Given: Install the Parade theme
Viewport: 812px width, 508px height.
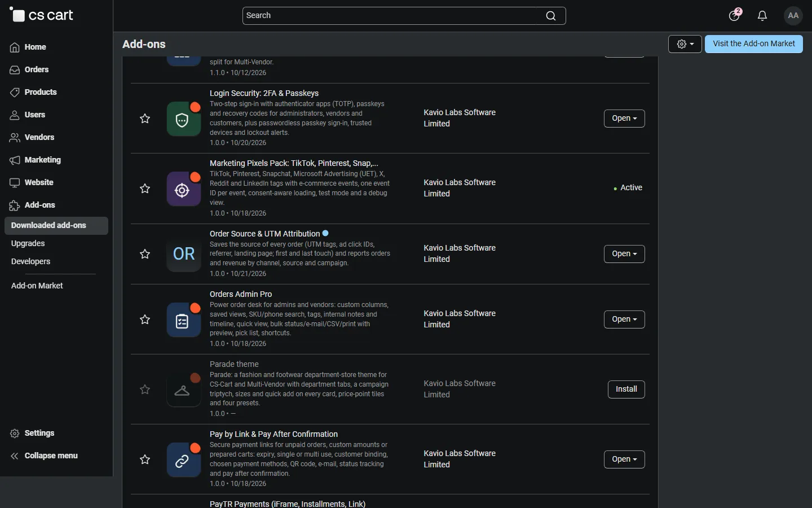Looking at the screenshot, I should [626, 389].
